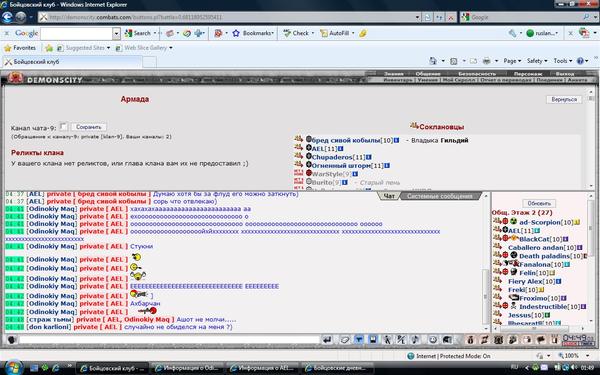Click info icon next to Fiery Alex[10]

click(559, 281)
